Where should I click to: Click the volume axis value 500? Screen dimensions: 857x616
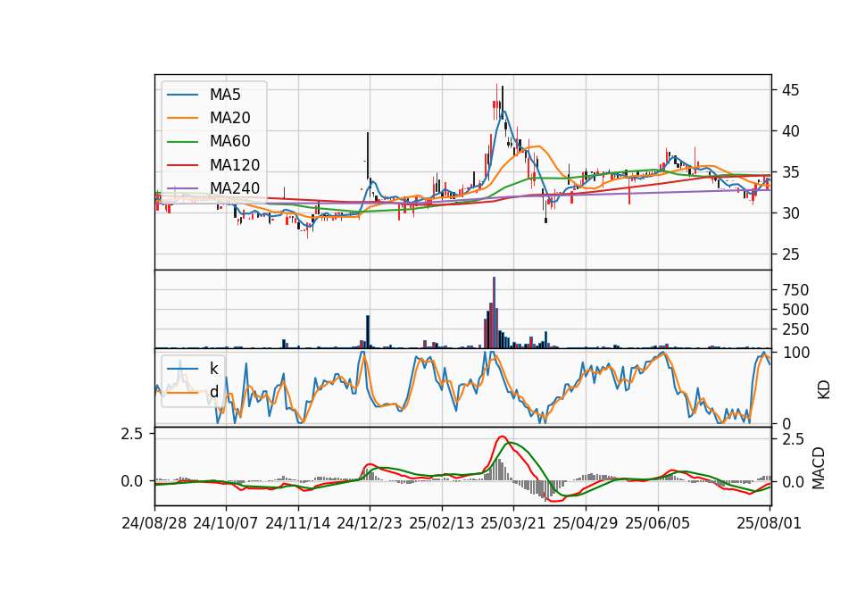click(x=795, y=310)
